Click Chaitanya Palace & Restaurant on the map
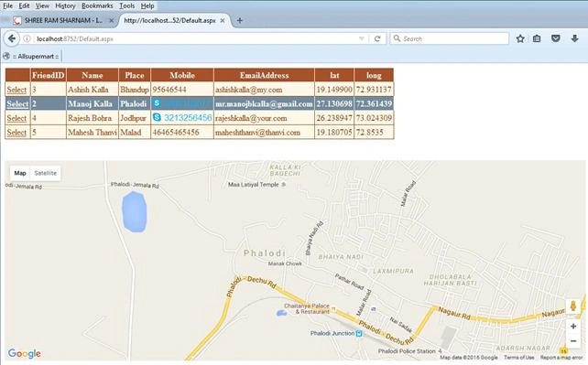 pos(307,309)
